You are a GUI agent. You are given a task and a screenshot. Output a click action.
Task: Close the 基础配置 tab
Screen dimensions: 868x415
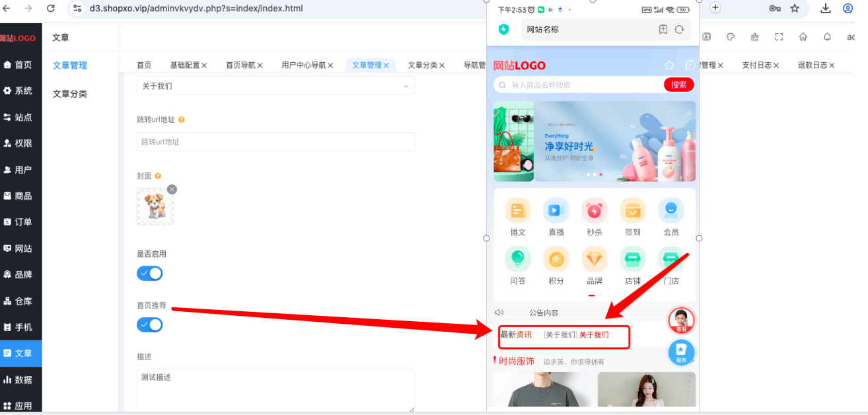coord(204,65)
